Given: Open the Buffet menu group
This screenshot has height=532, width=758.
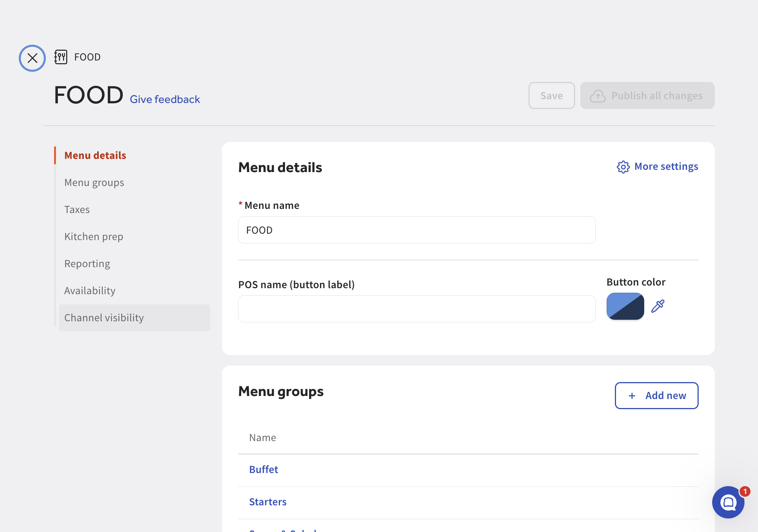Looking at the screenshot, I should (x=264, y=470).
